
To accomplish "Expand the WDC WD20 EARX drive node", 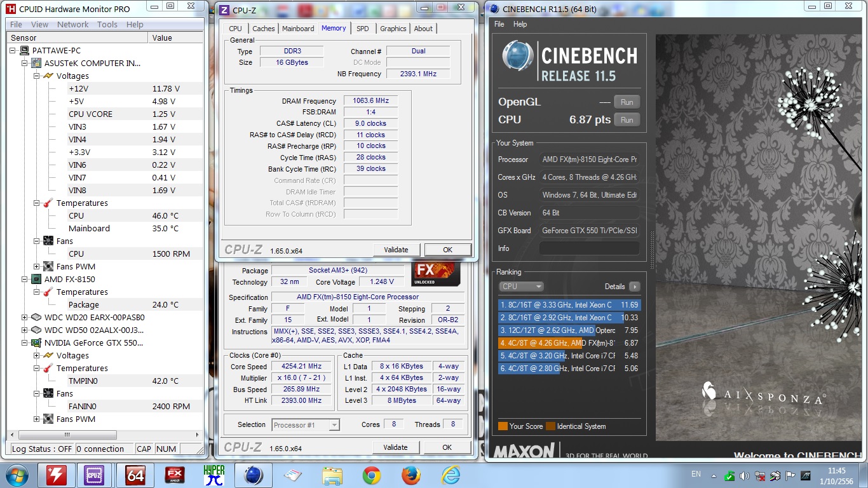I will pyautogui.click(x=25, y=317).
